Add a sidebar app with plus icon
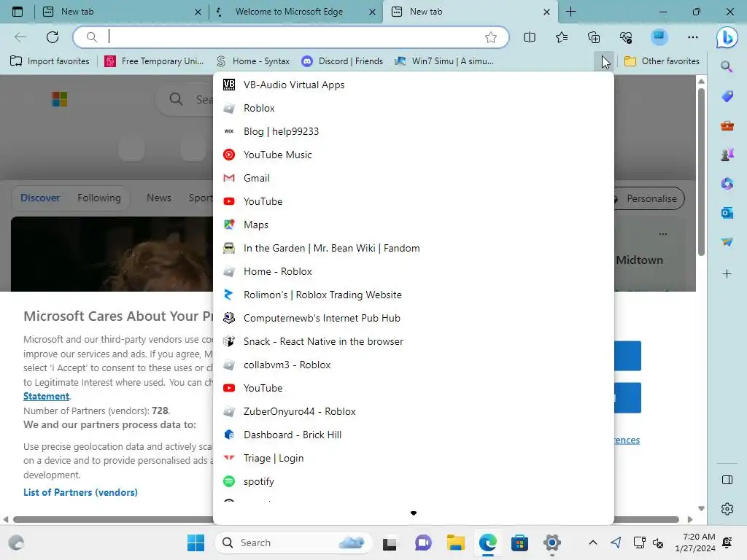747x560 pixels. tap(727, 274)
